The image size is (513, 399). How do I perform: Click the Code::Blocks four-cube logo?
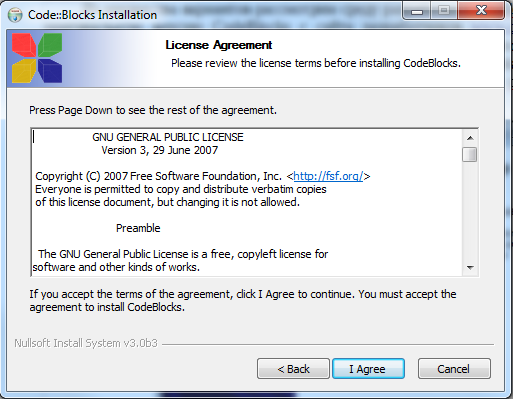click(37, 58)
